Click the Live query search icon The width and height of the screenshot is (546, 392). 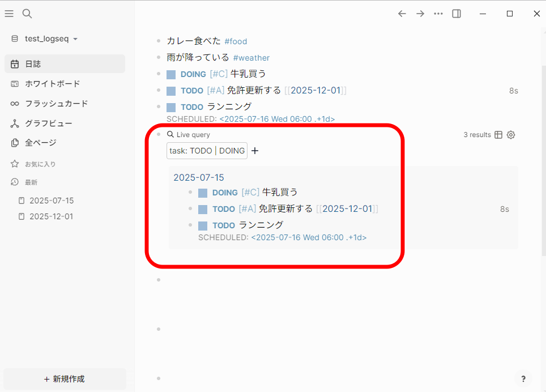(170, 134)
